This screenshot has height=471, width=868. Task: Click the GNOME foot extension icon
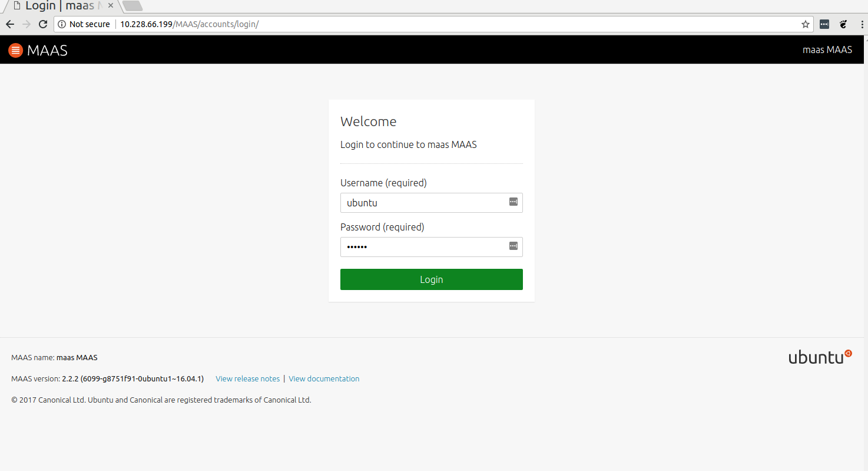[x=843, y=24]
